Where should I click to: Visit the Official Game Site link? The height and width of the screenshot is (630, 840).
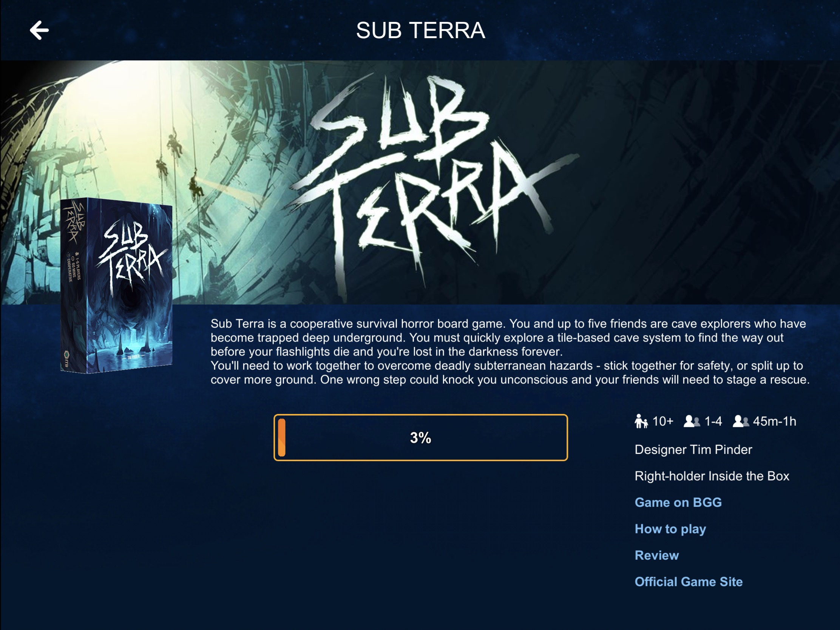pyautogui.click(x=689, y=582)
